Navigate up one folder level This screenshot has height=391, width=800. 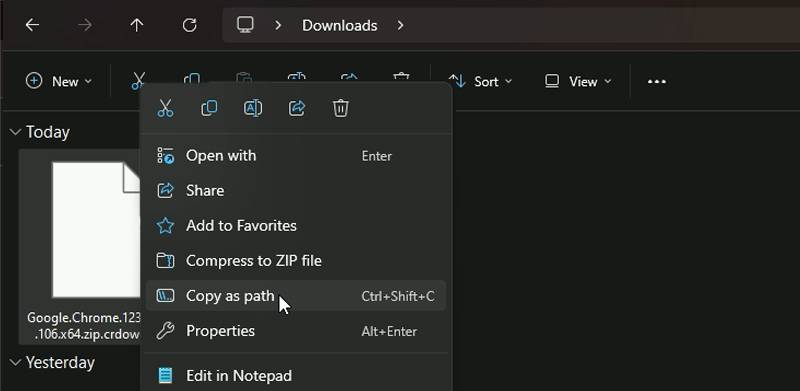coord(137,25)
